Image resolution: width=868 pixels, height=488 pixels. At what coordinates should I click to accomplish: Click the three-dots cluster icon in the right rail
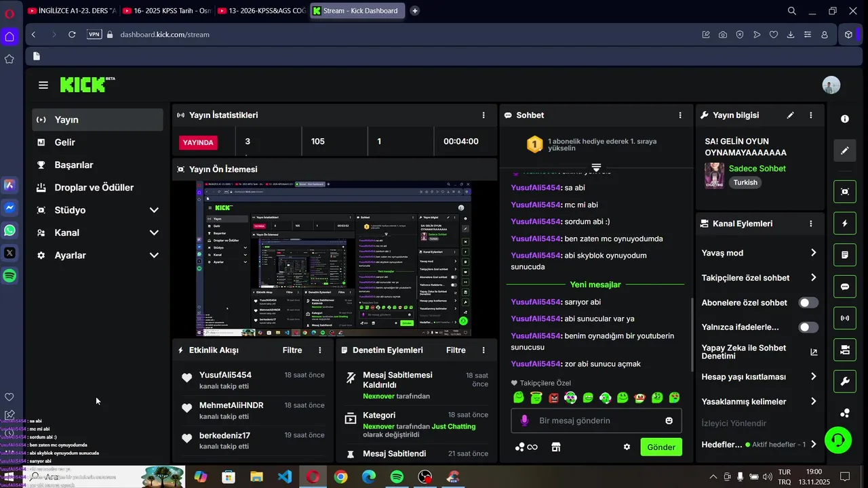point(845,413)
